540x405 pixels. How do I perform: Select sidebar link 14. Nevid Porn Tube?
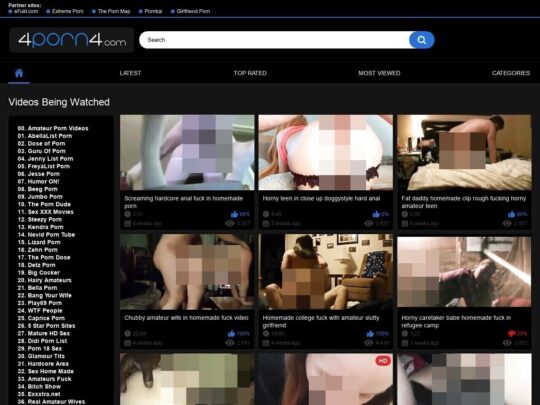46,235
